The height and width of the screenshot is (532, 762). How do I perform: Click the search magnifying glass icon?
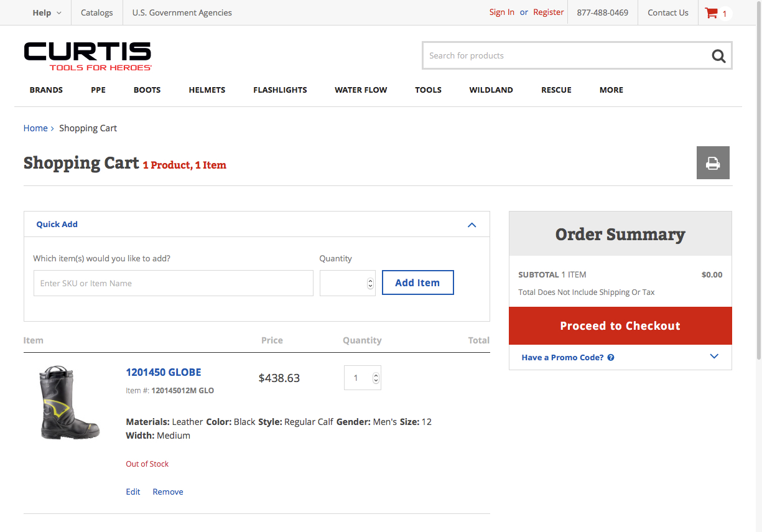point(718,56)
